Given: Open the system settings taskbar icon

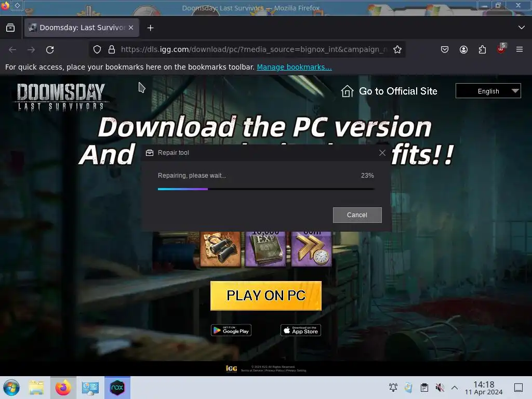Looking at the screenshot, I should 90,388.
